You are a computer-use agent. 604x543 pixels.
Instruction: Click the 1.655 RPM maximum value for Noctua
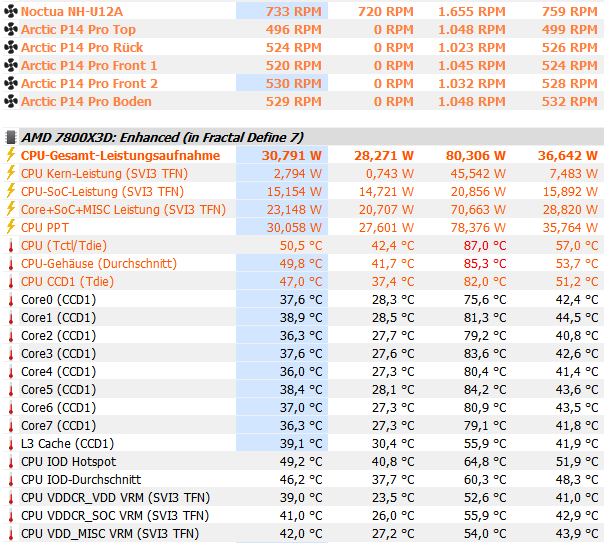[x=471, y=12]
